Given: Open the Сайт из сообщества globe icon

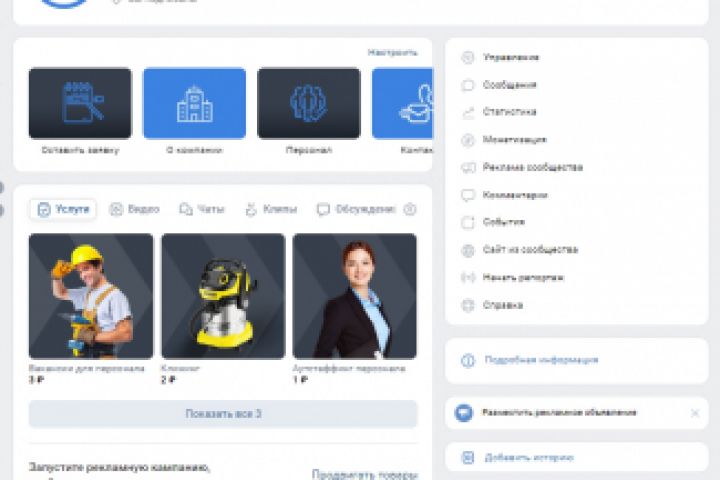Looking at the screenshot, I should click(x=467, y=250).
